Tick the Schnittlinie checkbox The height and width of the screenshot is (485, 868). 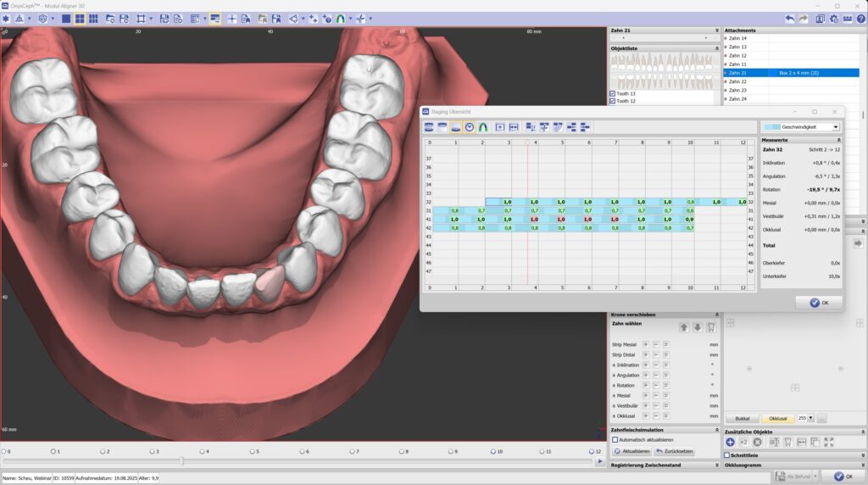[727, 455]
